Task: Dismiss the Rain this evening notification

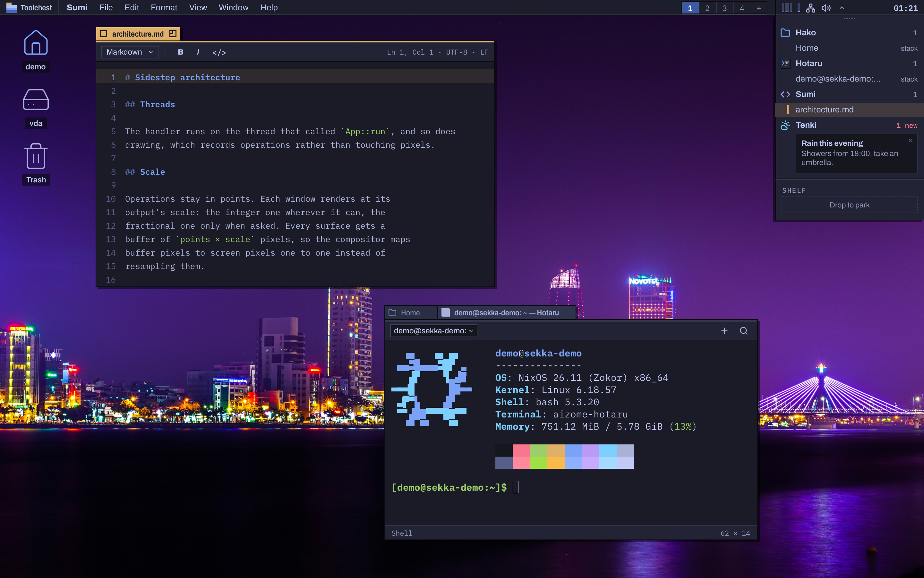Action: point(910,141)
